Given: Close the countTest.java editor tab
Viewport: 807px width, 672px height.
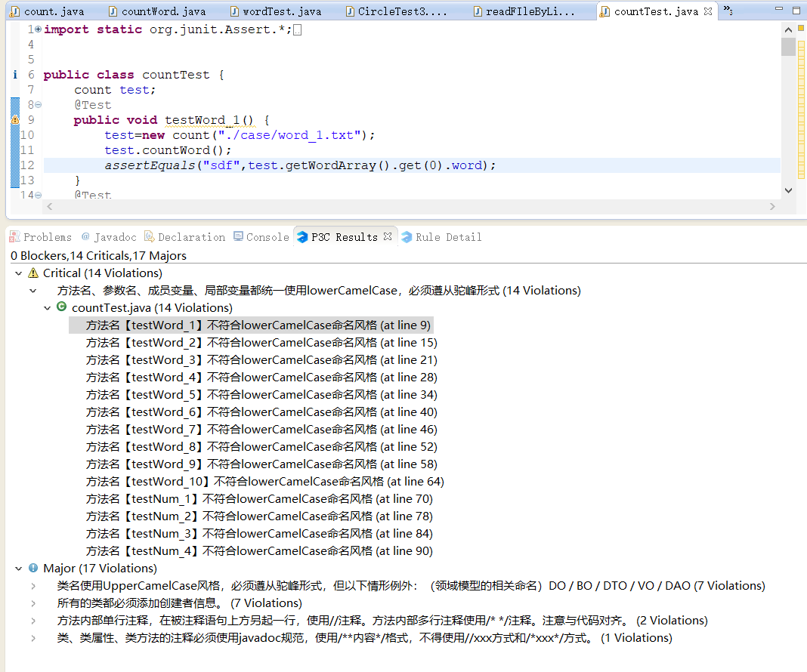Looking at the screenshot, I should pos(708,11).
